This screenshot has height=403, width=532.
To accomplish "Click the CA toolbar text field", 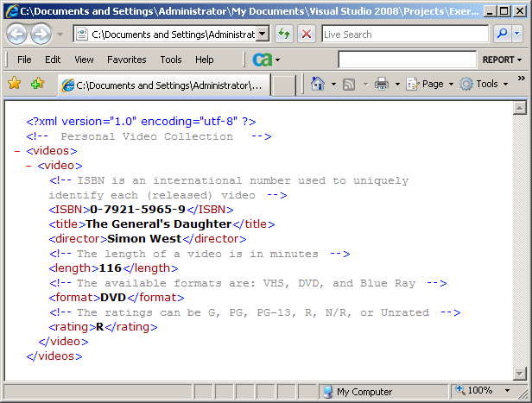I will (407, 60).
